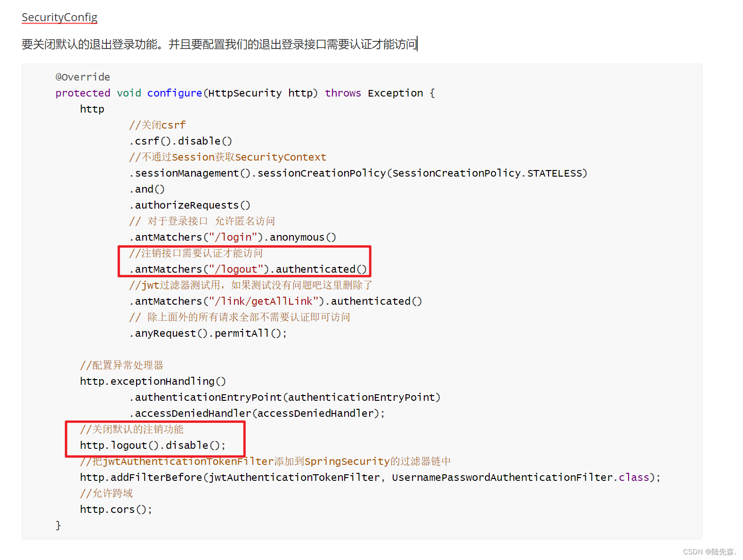Click the // 对于登录接口 允许匿名访问 comment
Image resolution: width=743 pixels, height=560 pixels.
tap(202, 221)
